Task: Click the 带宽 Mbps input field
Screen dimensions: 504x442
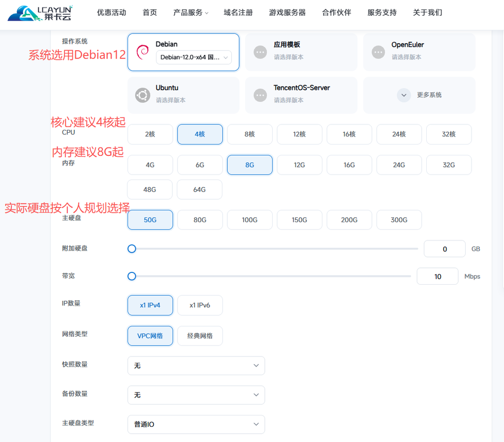Action: (x=438, y=276)
